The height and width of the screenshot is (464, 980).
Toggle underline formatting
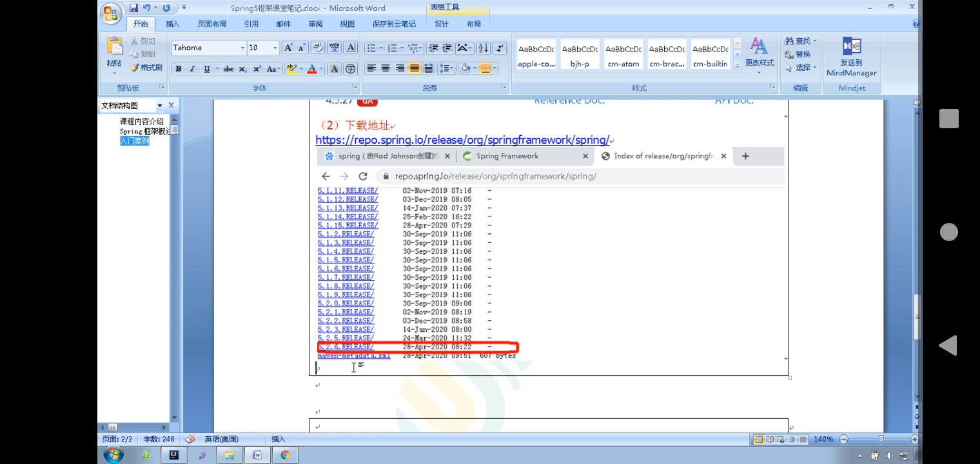[206, 69]
